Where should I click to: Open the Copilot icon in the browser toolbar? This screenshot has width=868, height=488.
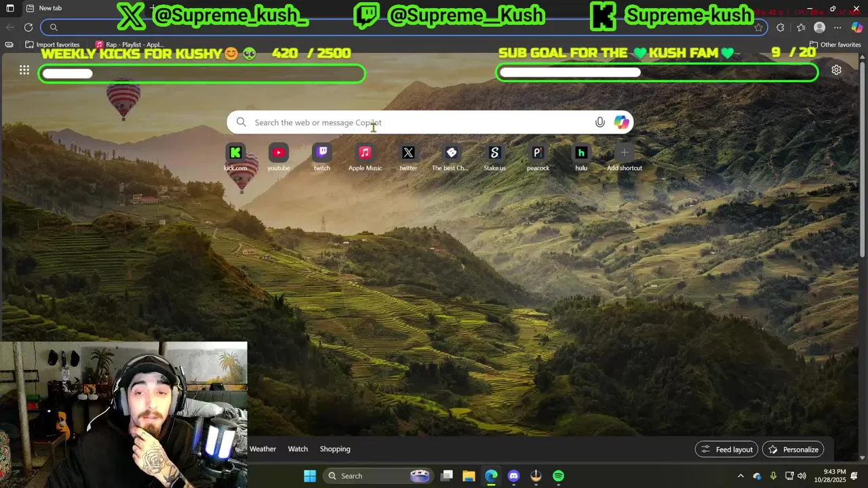[x=857, y=27]
